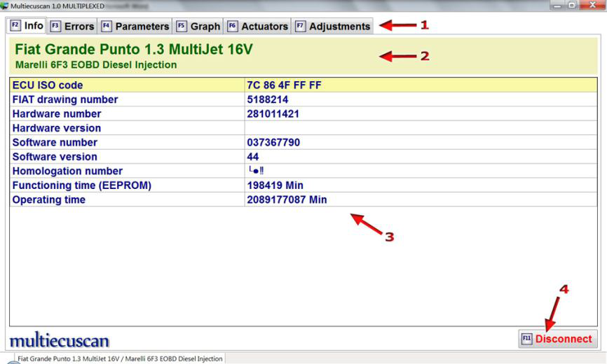Click the F6 key icon beside Actuators
The width and height of the screenshot is (607, 364).
coord(232,27)
